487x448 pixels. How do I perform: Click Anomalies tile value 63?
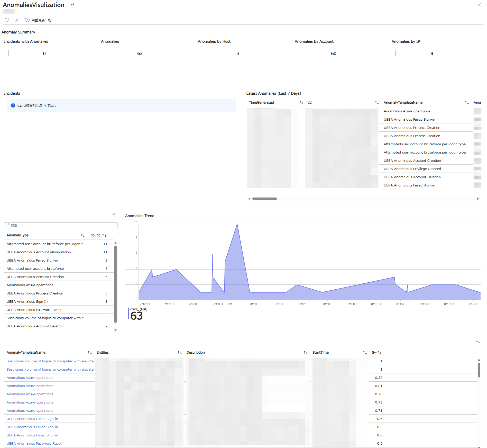(140, 53)
